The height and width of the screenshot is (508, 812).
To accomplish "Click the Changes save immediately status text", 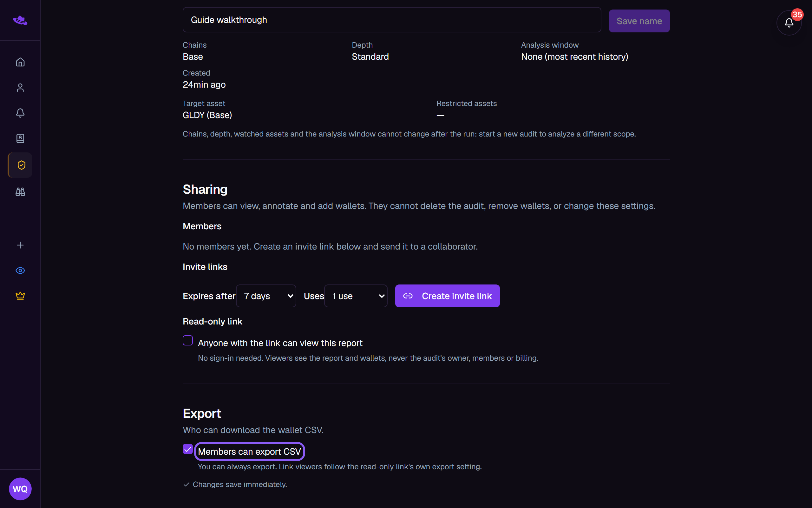I will [x=239, y=485].
